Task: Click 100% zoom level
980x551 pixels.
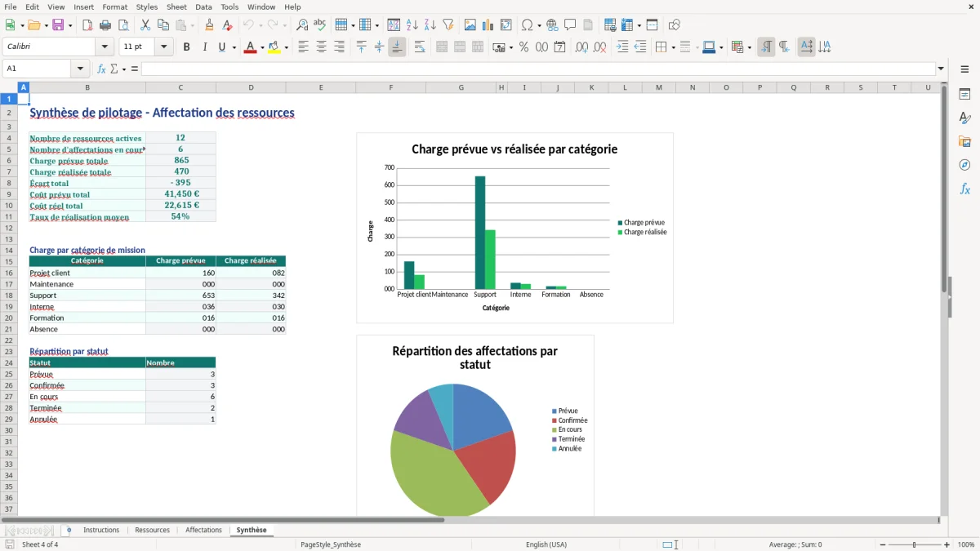Action: 966,544
